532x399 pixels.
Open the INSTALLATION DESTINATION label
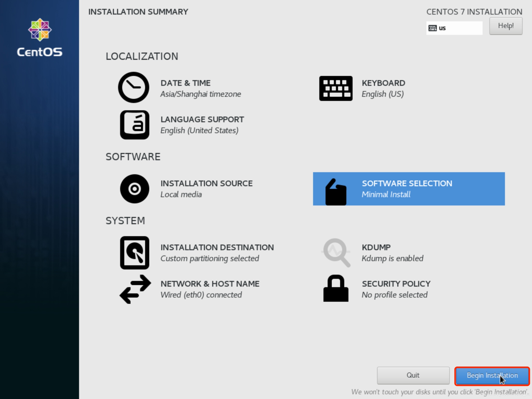217,247
